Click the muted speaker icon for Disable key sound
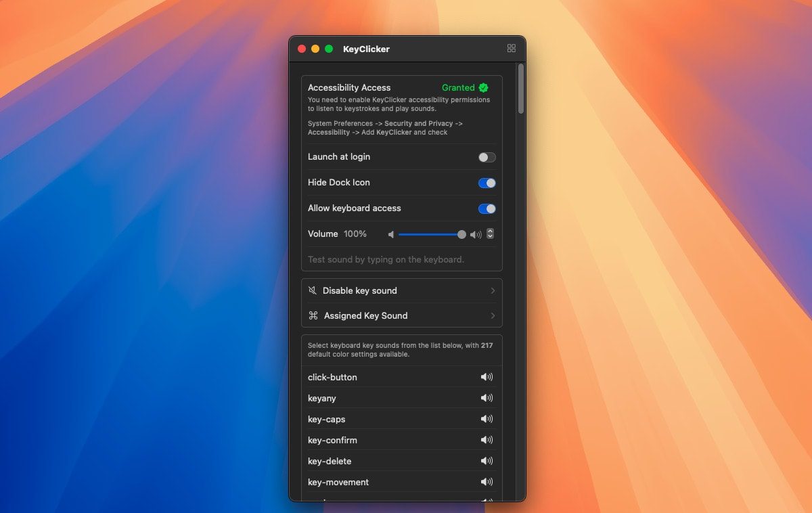Screen dimensions: 812x513 (313, 290)
